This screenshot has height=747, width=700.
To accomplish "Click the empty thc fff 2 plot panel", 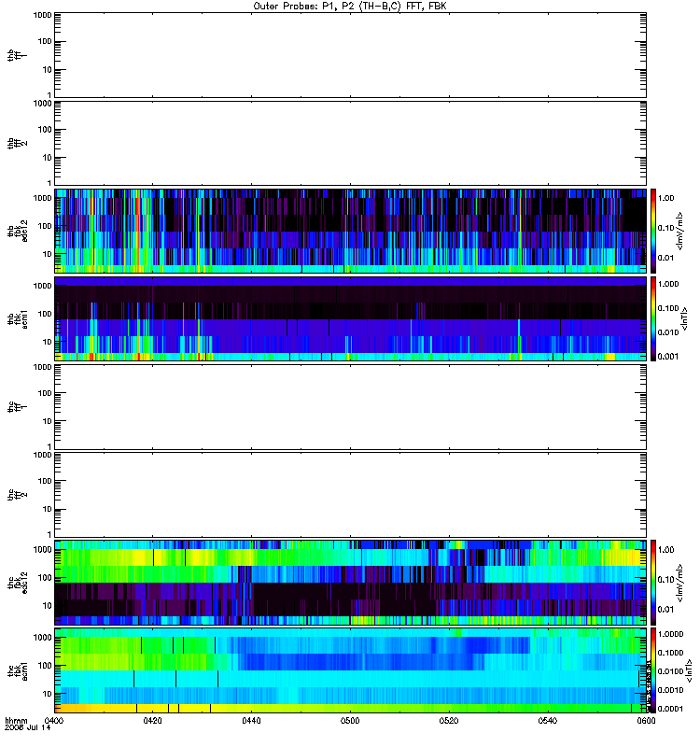I will tap(351, 495).
